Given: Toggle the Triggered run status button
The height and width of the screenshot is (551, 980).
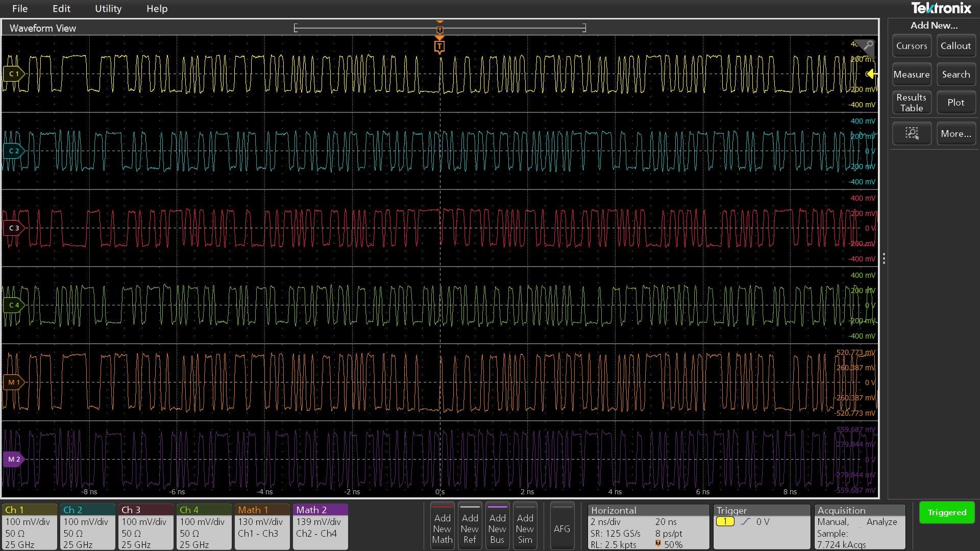Looking at the screenshot, I should (x=947, y=513).
